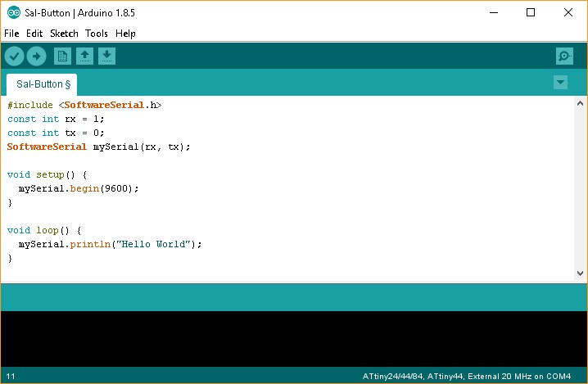Image resolution: width=588 pixels, height=384 pixels.
Task: Open the File menu
Action: click(11, 34)
